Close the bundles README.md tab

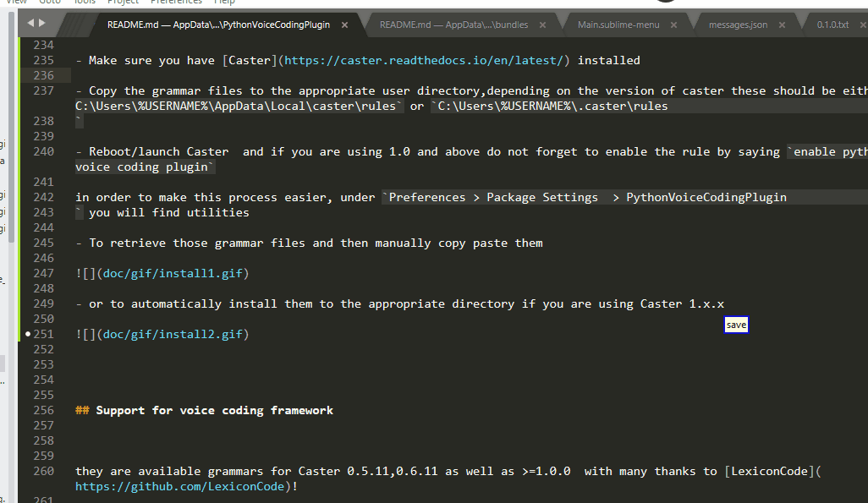[542, 25]
